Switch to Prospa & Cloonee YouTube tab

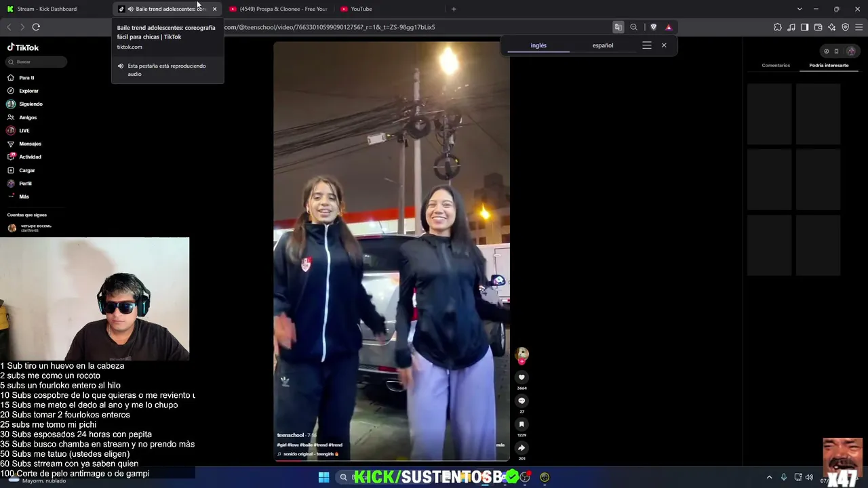coord(278,9)
